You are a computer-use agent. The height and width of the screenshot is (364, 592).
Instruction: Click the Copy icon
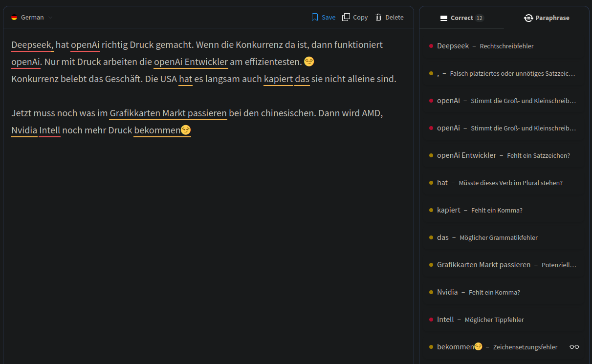point(346,17)
